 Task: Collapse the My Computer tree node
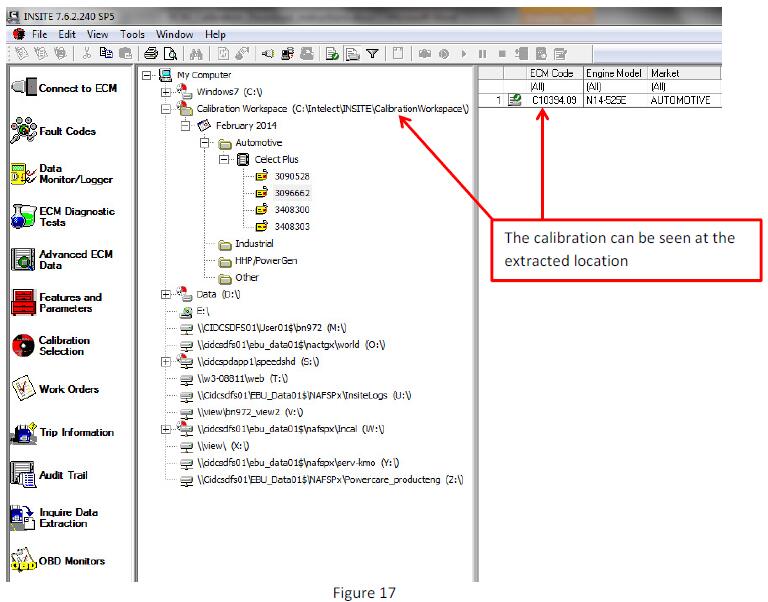[x=146, y=75]
